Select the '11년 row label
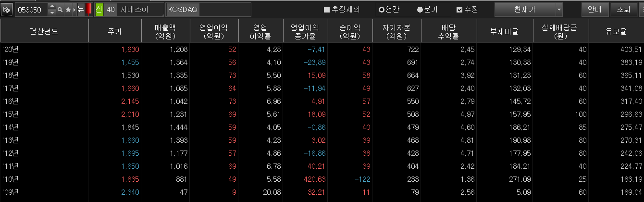This screenshot has height=202, width=644. (10, 166)
